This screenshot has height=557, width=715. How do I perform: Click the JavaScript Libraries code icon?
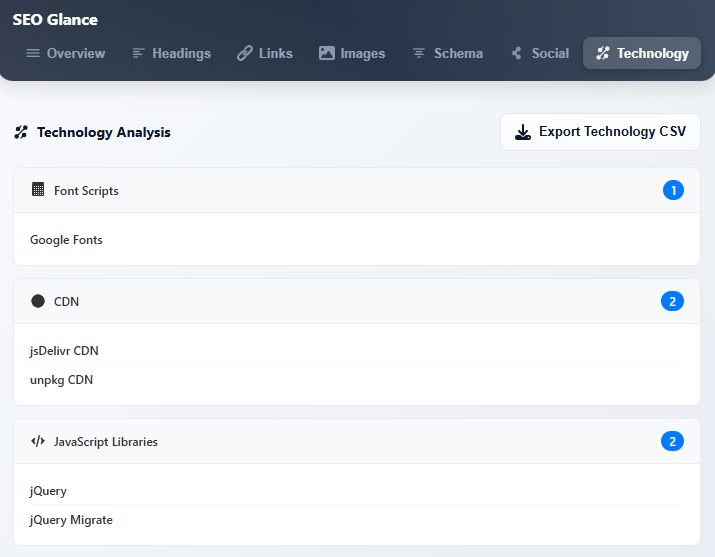tap(38, 441)
